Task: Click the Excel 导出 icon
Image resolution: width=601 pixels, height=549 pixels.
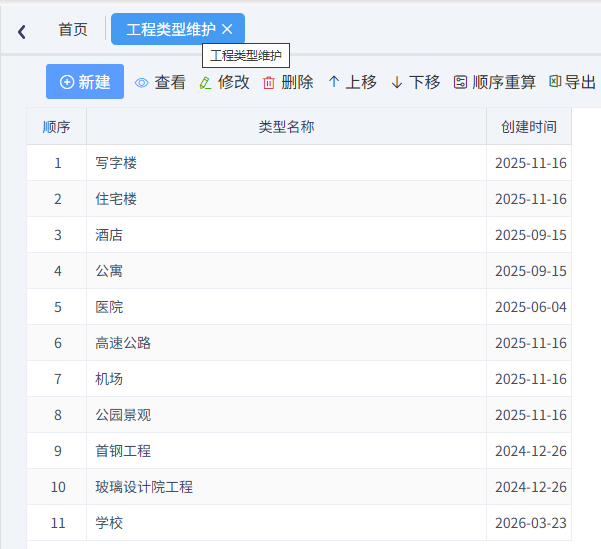Action: tap(555, 81)
